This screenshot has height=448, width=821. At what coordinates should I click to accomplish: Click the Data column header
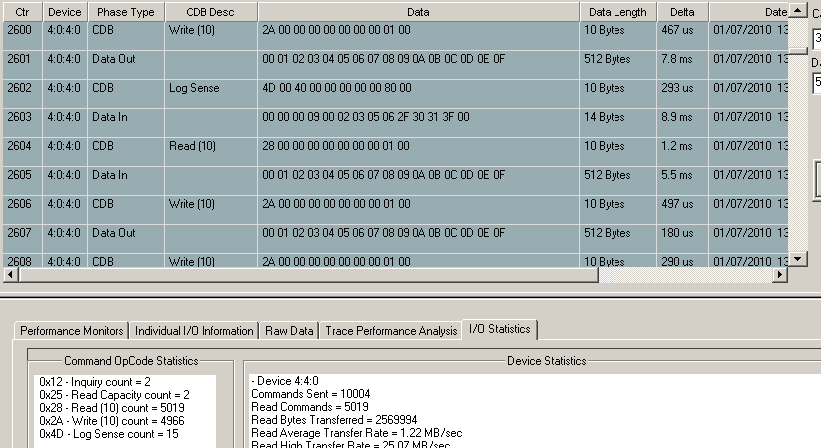[419, 12]
